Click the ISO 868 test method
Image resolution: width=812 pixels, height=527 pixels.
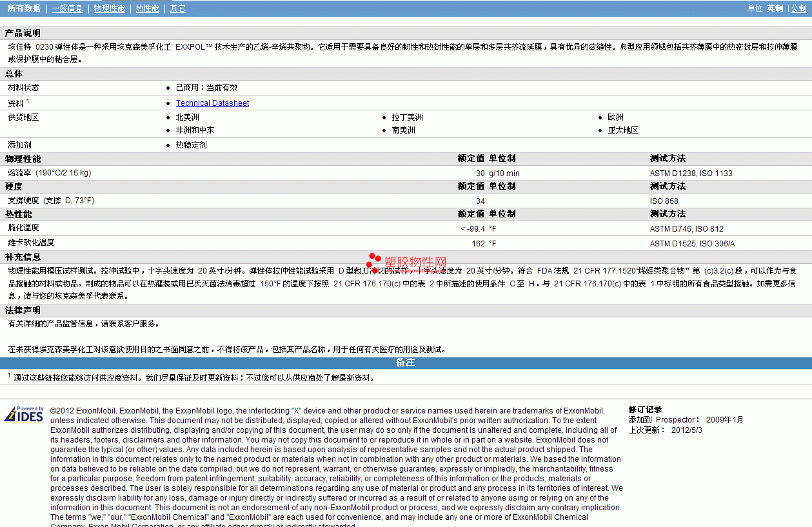click(x=664, y=201)
